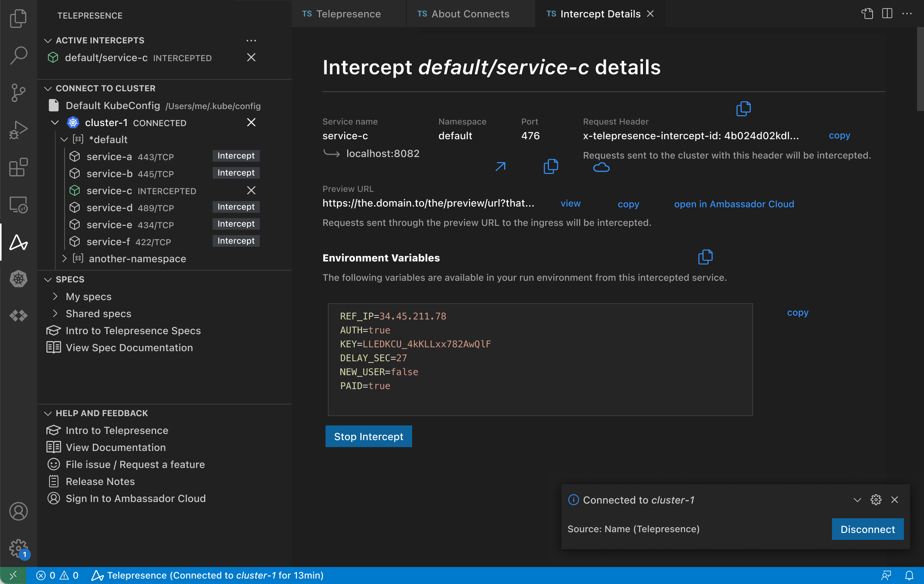Viewport: 924px width, 584px height.
Task: Open editor more actions menu
Action: click(x=907, y=14)
